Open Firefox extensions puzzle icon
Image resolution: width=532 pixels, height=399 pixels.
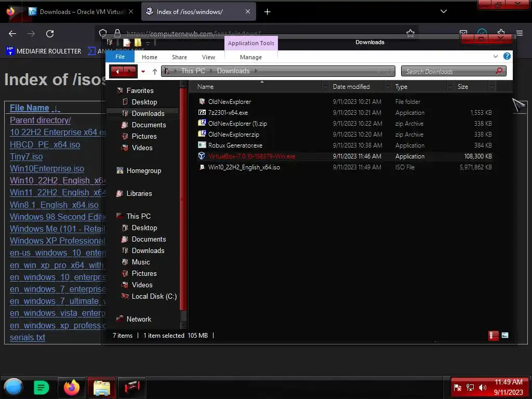tap(501, 32)
